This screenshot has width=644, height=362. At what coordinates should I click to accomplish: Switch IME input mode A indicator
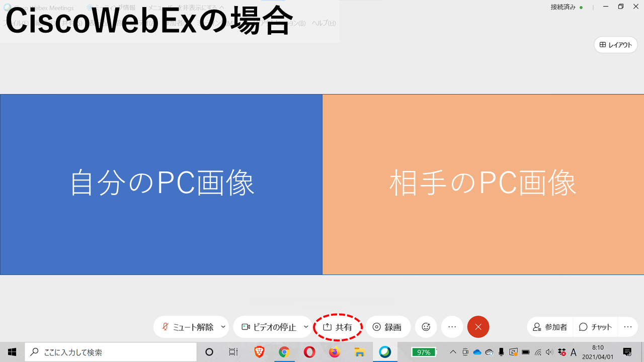[574, 352]
